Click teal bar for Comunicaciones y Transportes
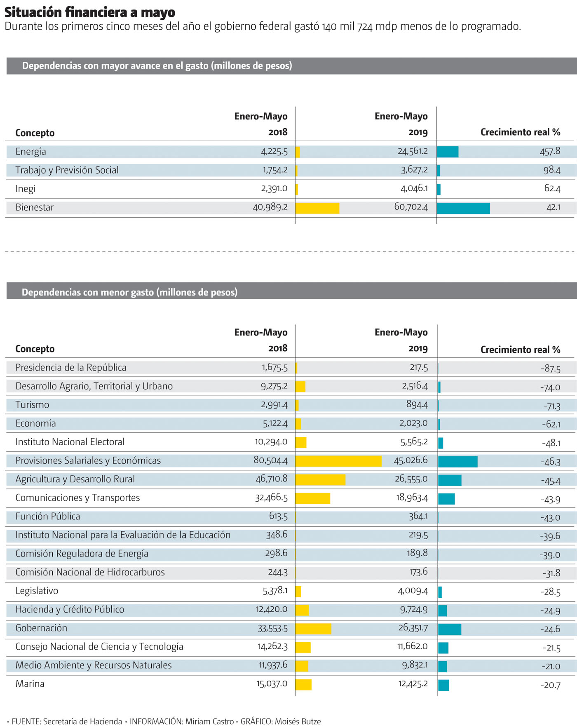The height and width of the screenshot is (728, 577). (446, 499)
